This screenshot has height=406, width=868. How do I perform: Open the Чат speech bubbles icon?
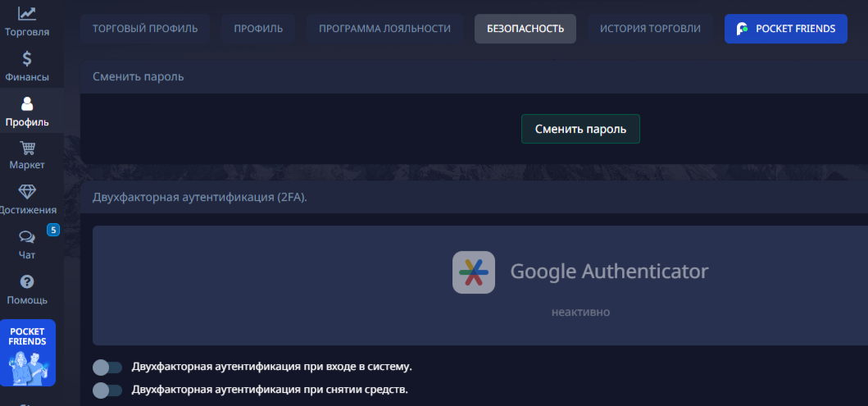click(27, 237)
